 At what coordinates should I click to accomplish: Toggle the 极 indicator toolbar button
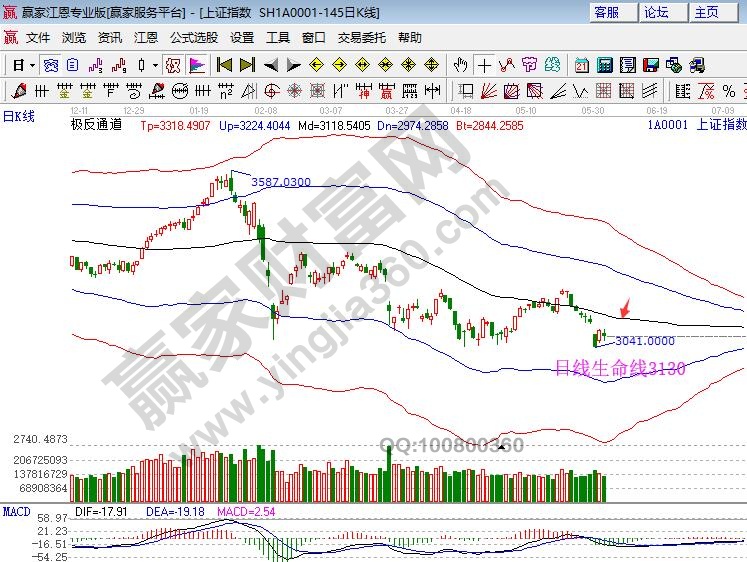(172, 65)
